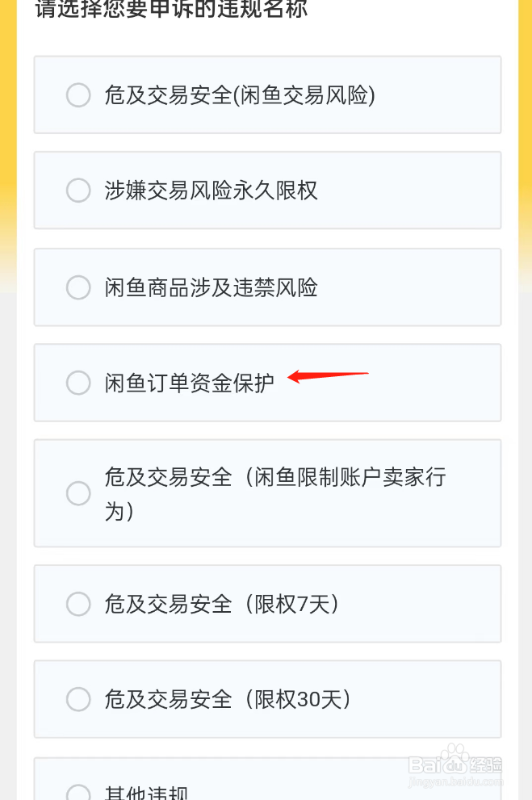Select radio for 危及交易安全（闲鱼限制账户卖家行为）

[x=78, y=493]
